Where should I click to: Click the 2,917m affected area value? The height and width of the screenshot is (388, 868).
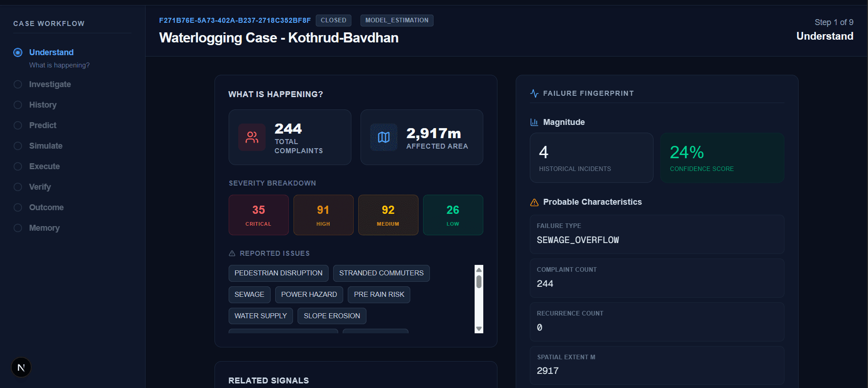434,133
